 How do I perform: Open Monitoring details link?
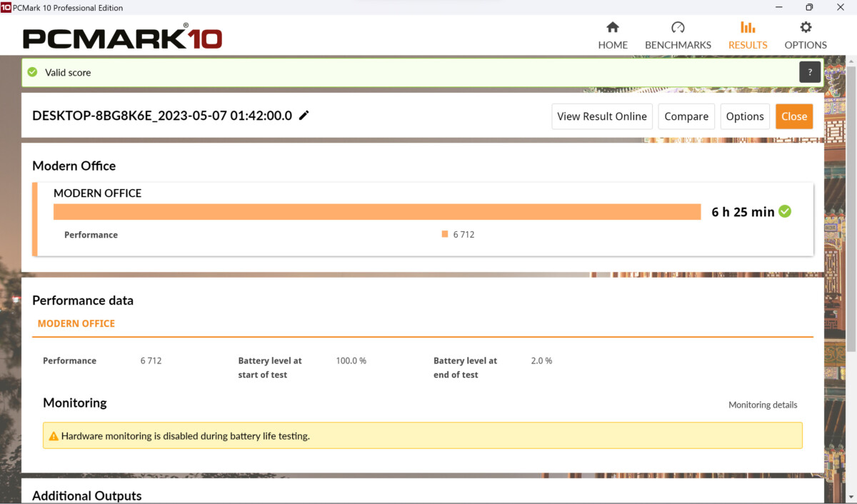click(x=763, y=405)
